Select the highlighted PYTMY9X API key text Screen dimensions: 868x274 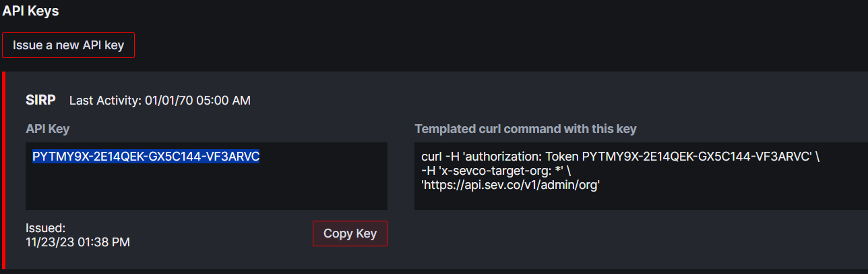pos(146,157)
